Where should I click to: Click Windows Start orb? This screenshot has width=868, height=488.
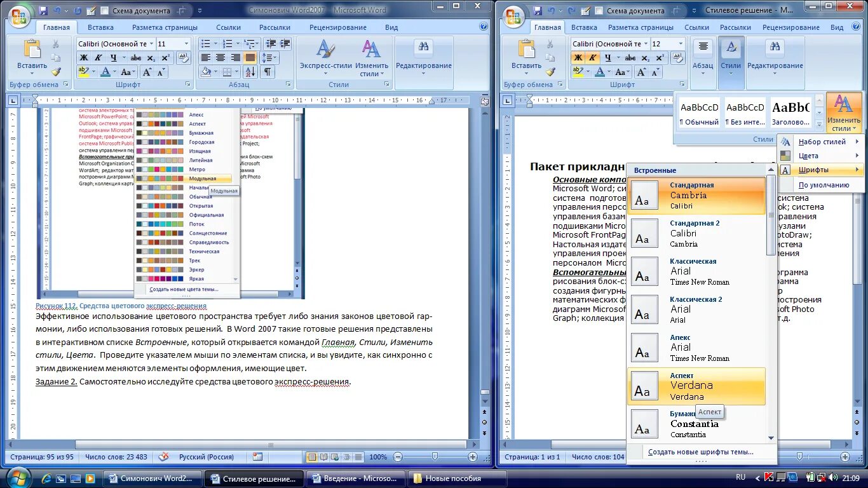(18, 477)
